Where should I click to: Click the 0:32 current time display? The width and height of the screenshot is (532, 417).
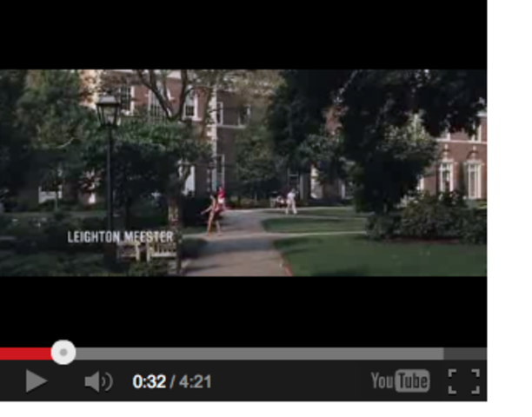tap(150, 381)
